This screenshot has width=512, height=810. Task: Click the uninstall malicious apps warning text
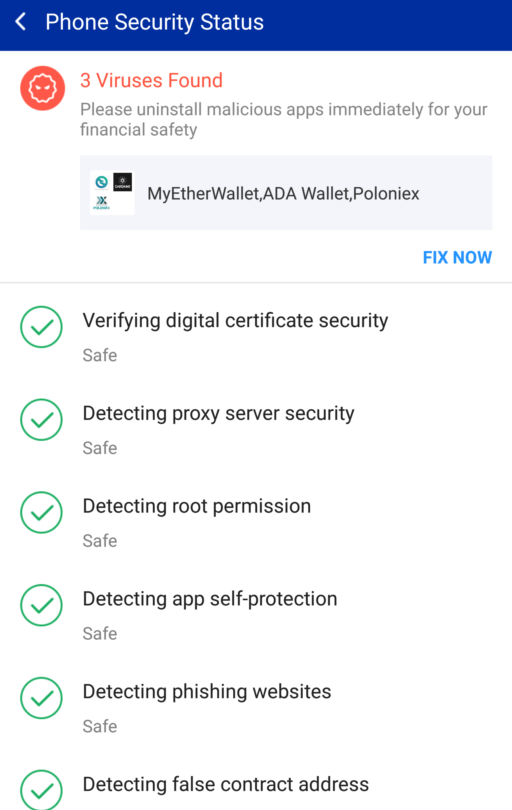pyautogui.click(x=284, y=119)
